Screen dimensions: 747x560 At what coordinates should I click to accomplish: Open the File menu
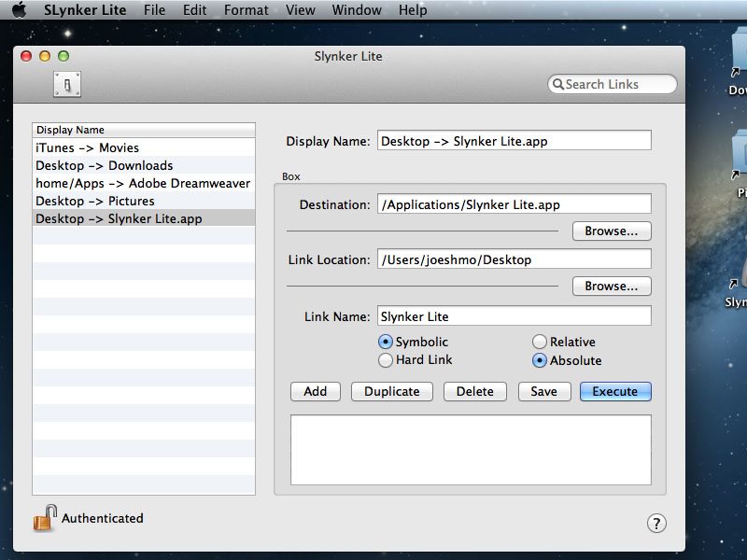point(154,10)
